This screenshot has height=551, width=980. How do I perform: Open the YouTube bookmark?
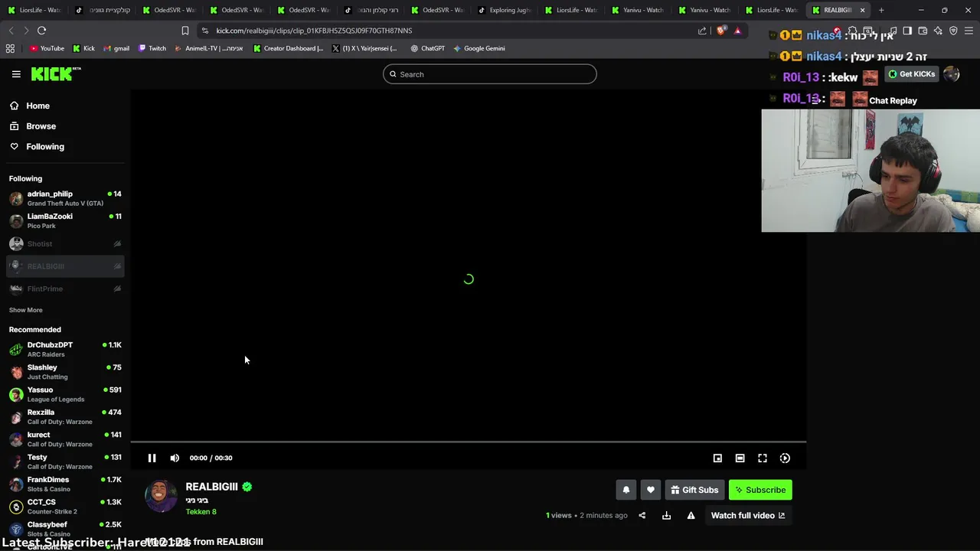click(47, 48)
